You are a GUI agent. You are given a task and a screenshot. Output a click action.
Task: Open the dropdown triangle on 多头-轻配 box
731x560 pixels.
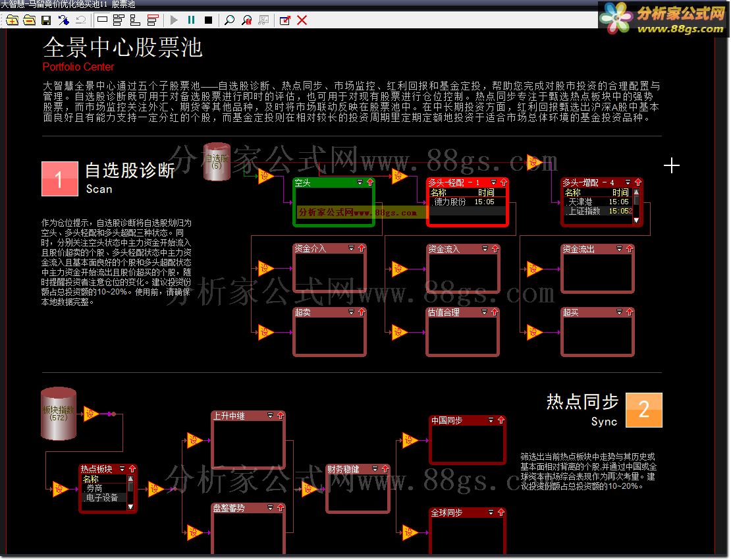(x=494, y=182)
